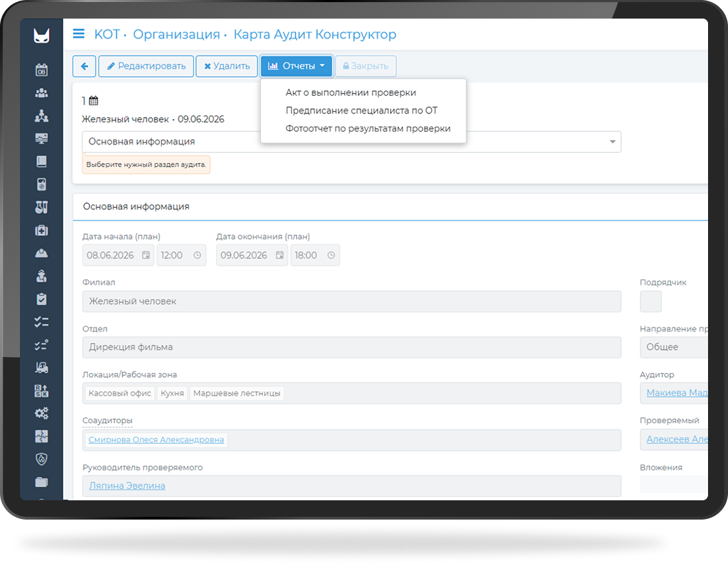728x565 pixels.
Task: Open the Макиева auditor link
Action: click(x=677, y=393)
